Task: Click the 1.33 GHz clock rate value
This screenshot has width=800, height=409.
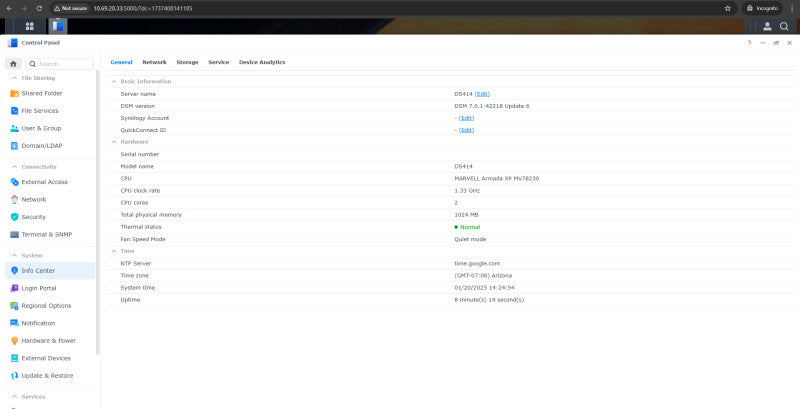Action: click(x=467, y=191)
